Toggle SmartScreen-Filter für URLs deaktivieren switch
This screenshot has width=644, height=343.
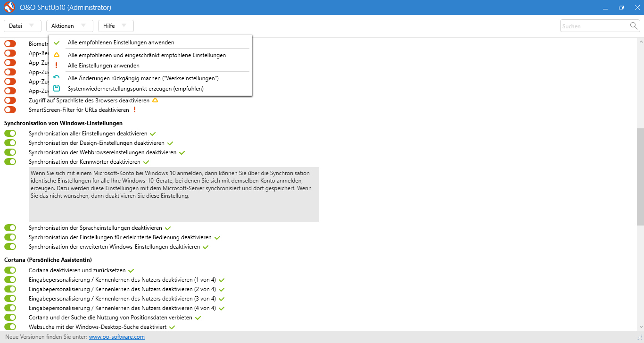pyautogui.click(x=10, y=109)
